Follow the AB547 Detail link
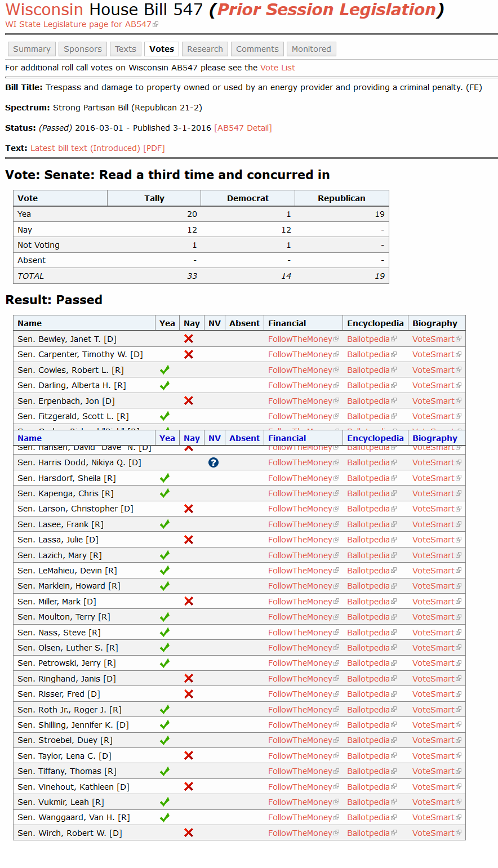 point(243,128)
